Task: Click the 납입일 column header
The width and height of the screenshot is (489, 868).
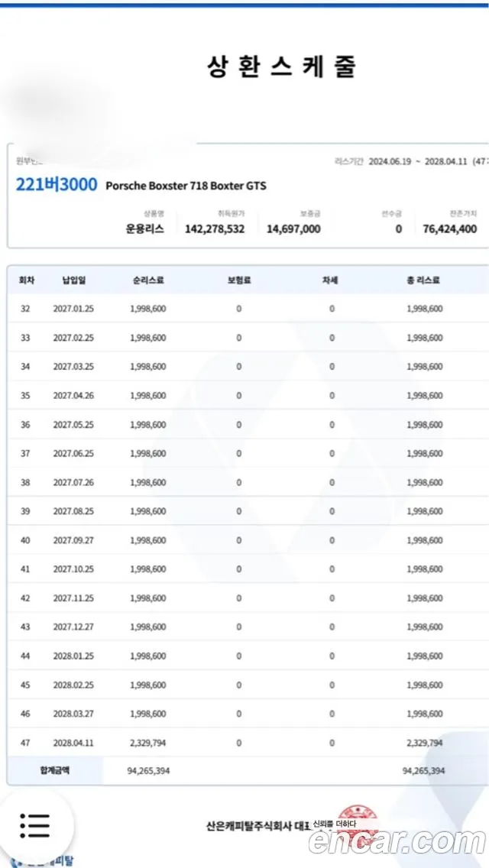Action: click(x=73, y=280)
